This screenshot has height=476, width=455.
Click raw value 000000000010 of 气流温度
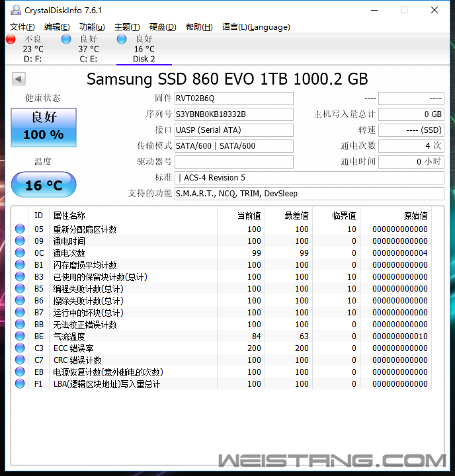coord(400,337)
